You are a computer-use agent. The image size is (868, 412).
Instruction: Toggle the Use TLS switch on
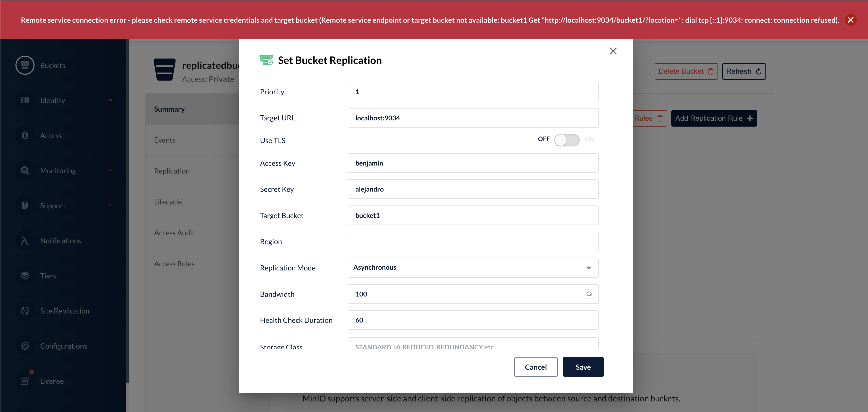pyautogui.click(x=567, y=140)
